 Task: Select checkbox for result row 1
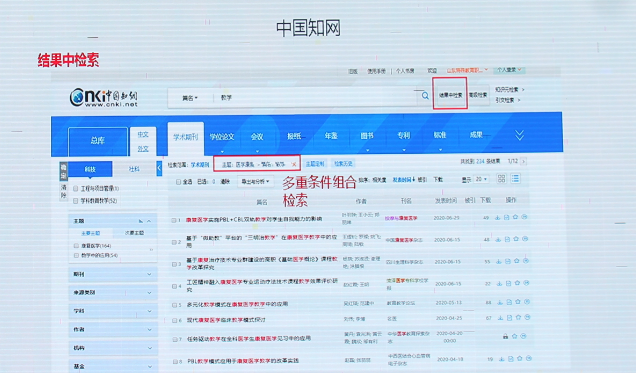tap(174, 220)
